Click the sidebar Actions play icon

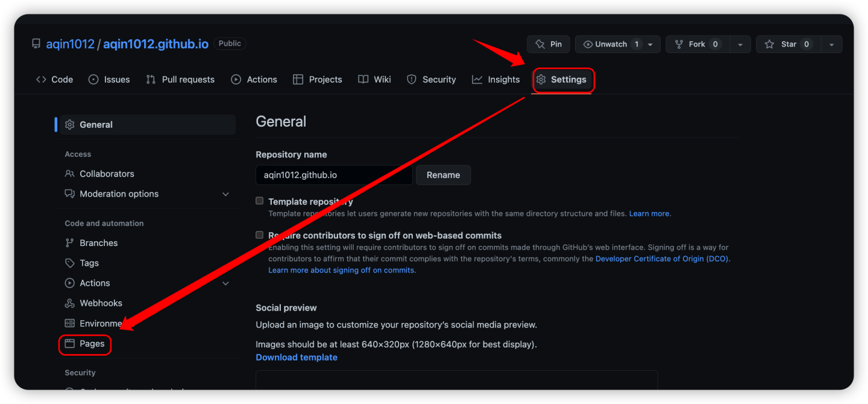tap(70, 283)
